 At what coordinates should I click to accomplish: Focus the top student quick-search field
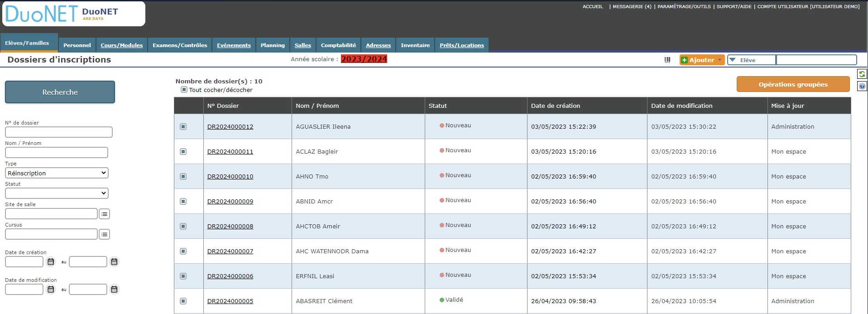click(x=816, y=60)
